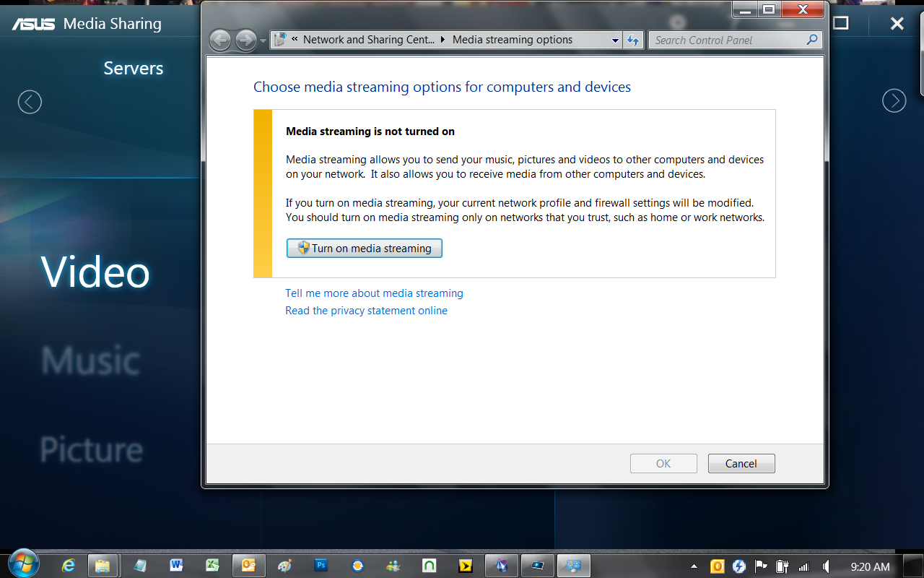Viewport: 924px width, 578px height.
Task: Click the battery power tray icon
Action: click(x=782, y=566)
